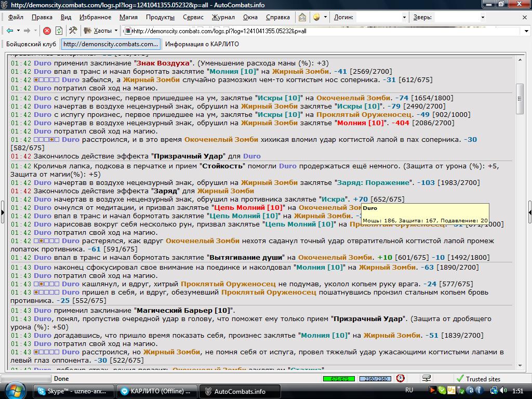The width and height of the screenshot is (532, 399).
Task: Open the Правка menu
Action: click(x=42, y=17)
